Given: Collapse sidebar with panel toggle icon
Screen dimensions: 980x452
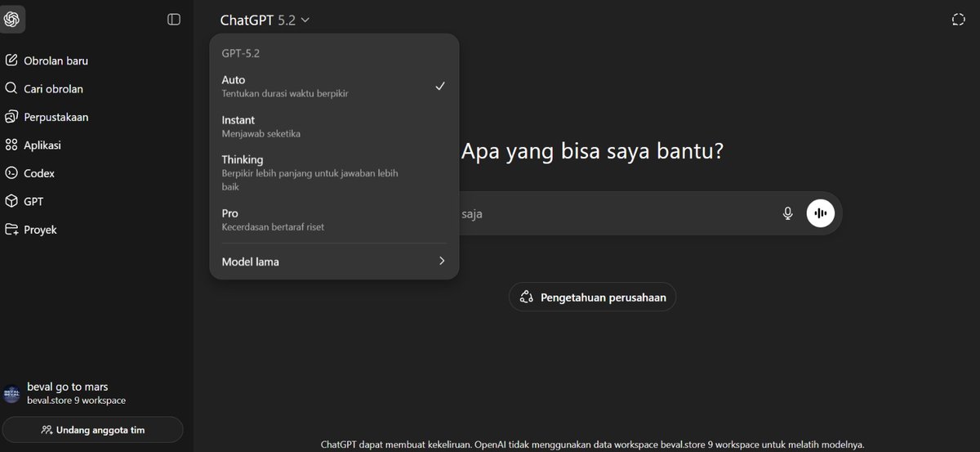Looking at the screenshot, I should 174,20.
